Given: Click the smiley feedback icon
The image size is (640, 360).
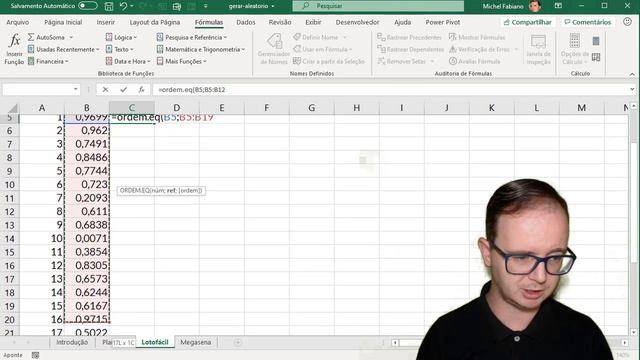Looking at the screenshot, I should click(x=627, y=22).
